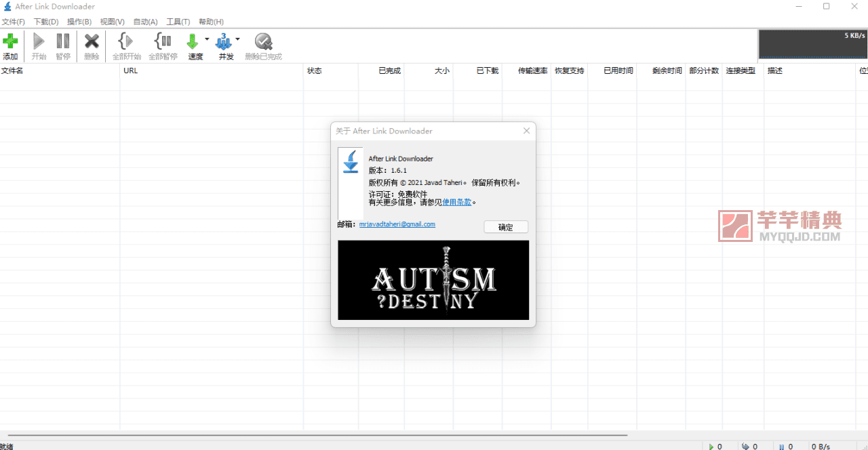Click the green 速度 speed arrow icon

[193, 41]
